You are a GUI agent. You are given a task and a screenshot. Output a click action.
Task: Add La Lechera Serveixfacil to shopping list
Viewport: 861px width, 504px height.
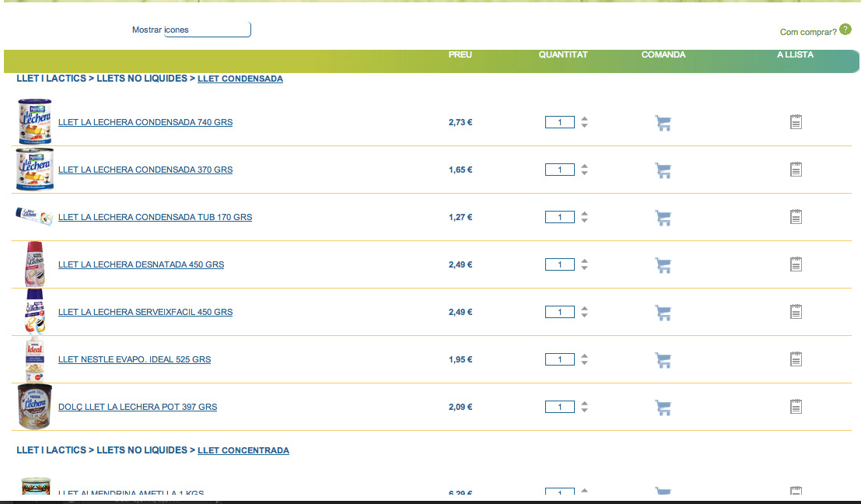point(796,312)
